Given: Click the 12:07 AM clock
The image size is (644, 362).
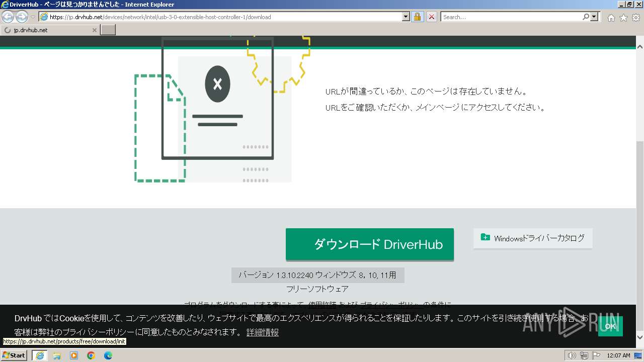Looking at the screenshot, I should tap(618, 355).
